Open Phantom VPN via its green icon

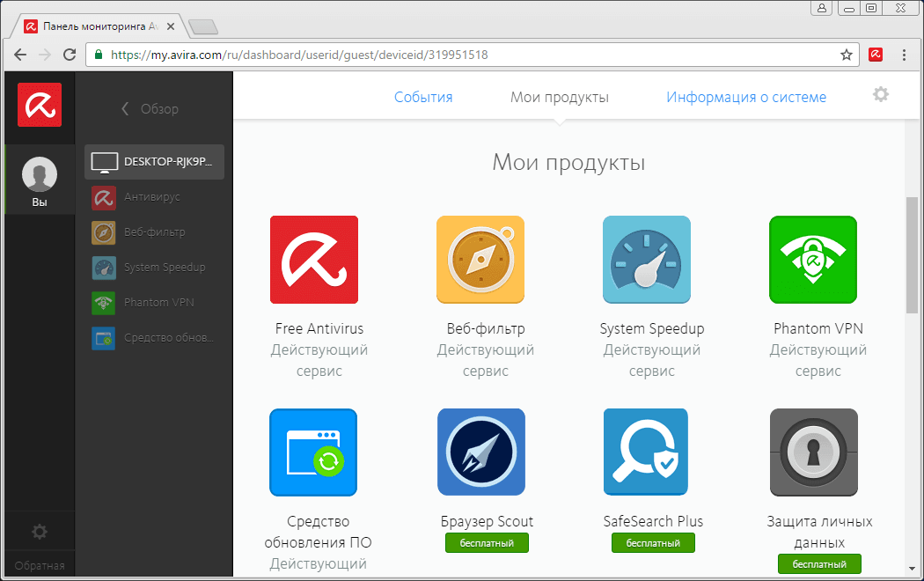(812, 260)
